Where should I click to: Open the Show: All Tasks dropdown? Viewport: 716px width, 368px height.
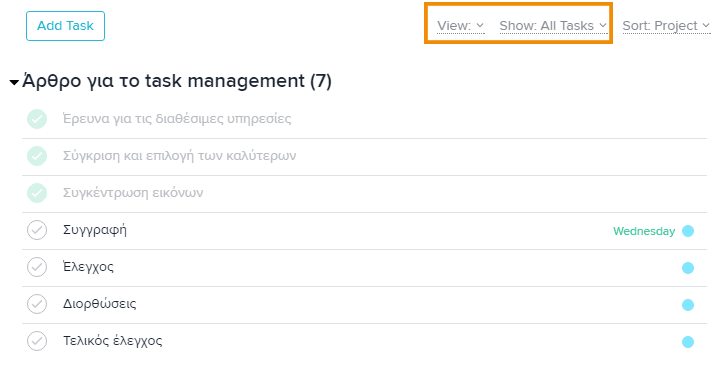click(x=553, y=26)
